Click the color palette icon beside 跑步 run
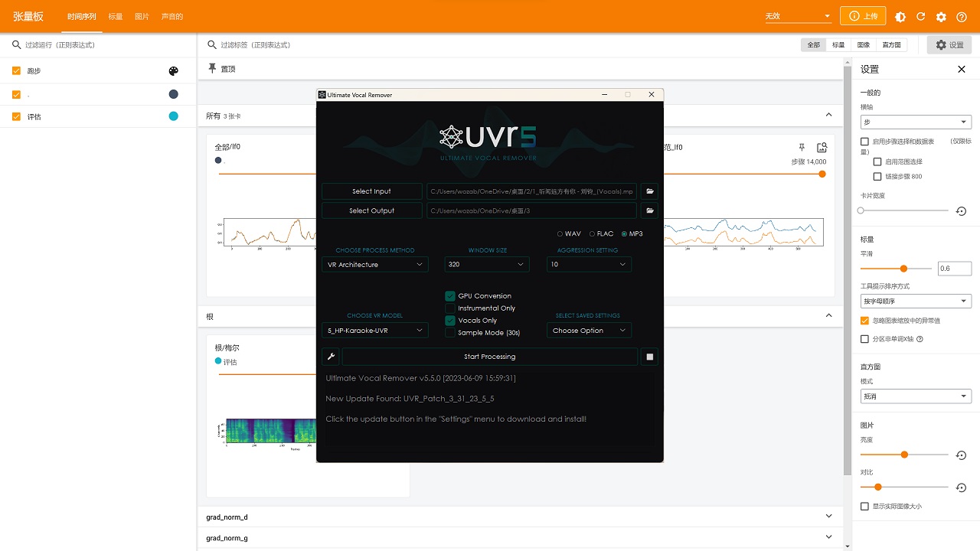 coord(173,71)
